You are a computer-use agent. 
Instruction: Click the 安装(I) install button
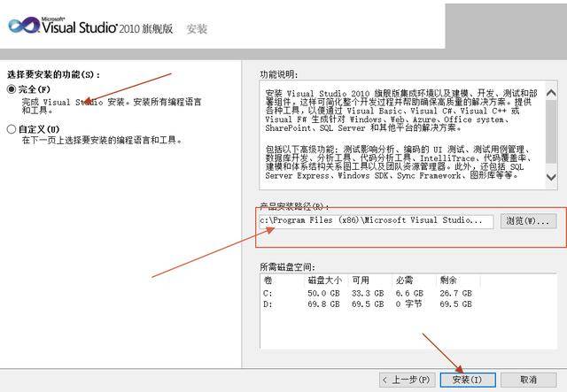pos(468,380)
